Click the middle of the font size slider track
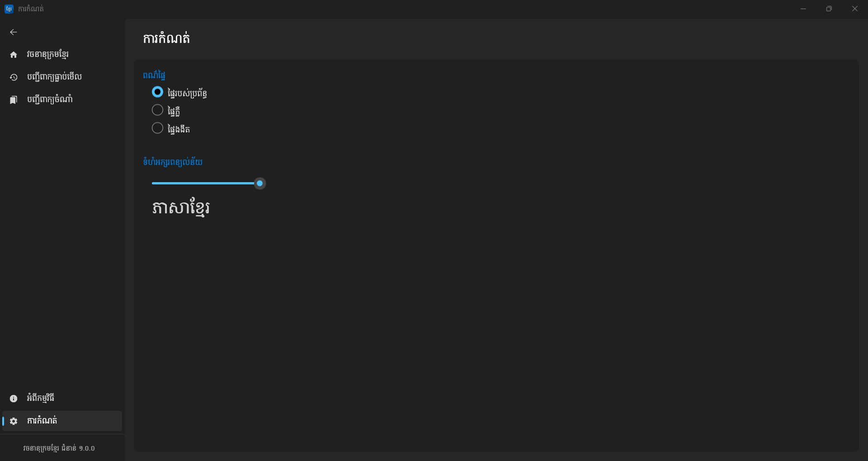The image size is (868, 461). [206, 183]
